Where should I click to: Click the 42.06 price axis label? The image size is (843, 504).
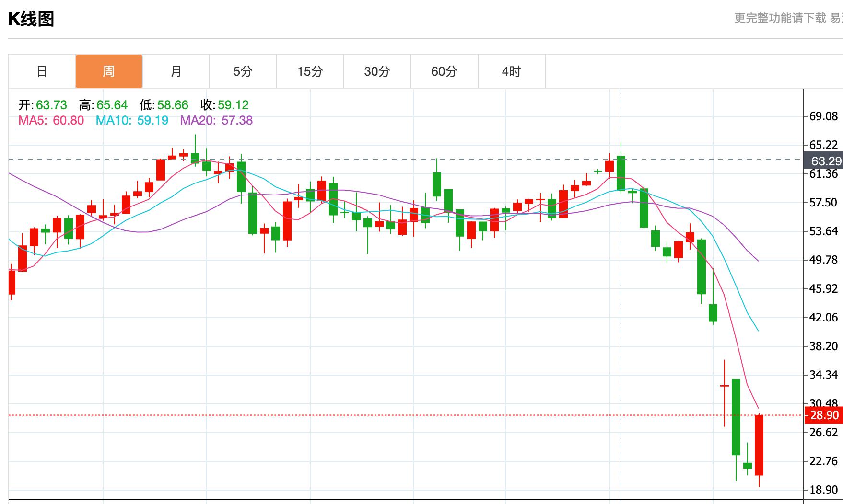(823, 318)
